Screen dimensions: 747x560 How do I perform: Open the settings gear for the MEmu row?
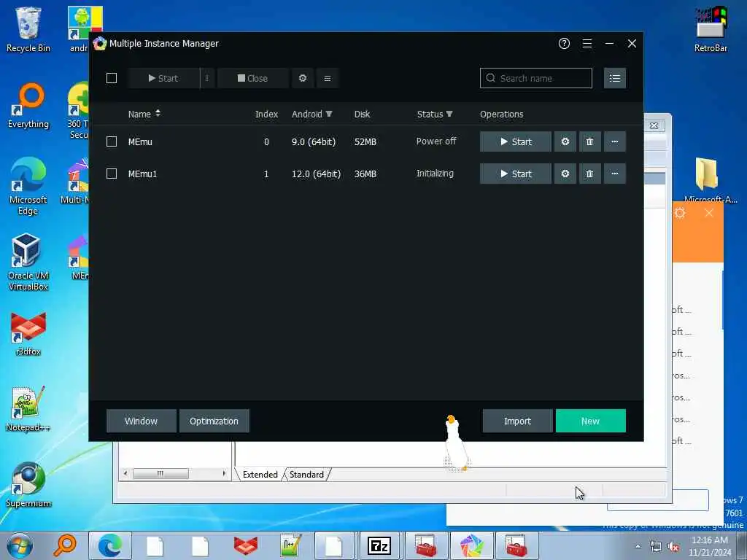tap(565, 141)
